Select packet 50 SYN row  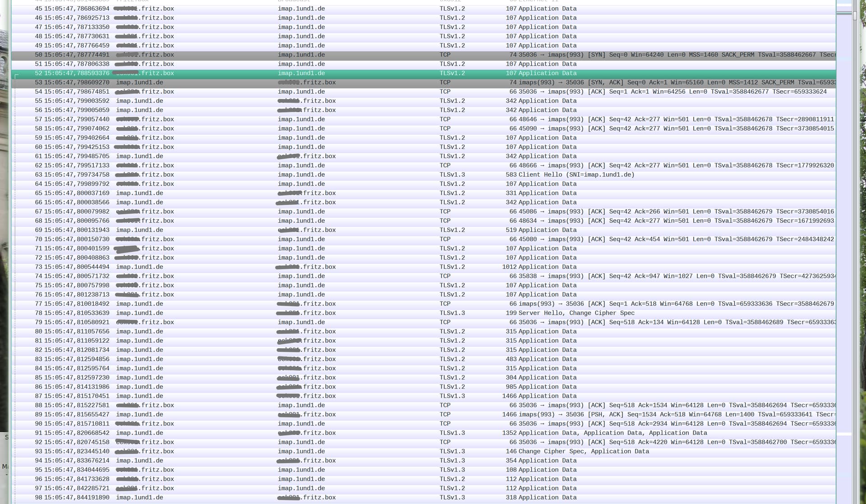click(x=424, y=55)
